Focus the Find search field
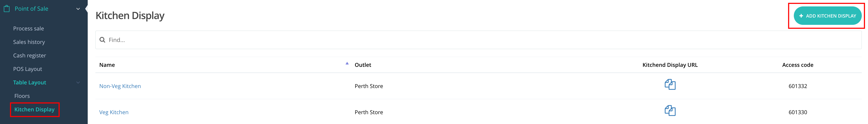This screenshot has width=868, height=124. (x=478, y=40)
